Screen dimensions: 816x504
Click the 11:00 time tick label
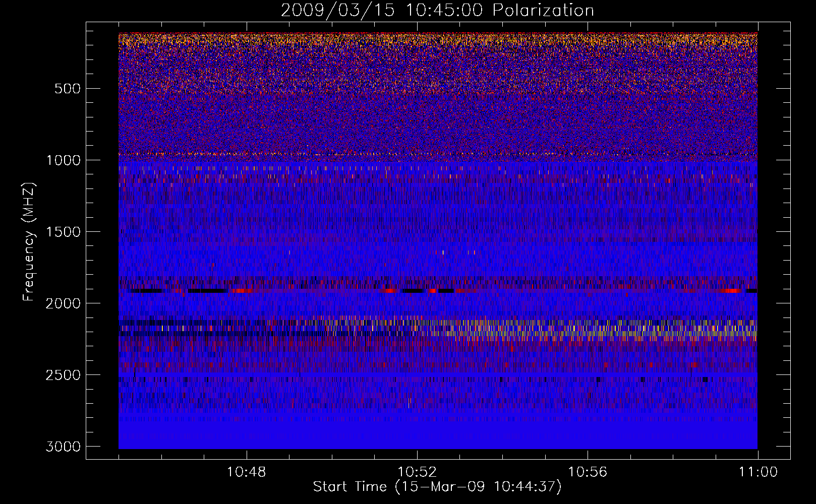(758, 472)
